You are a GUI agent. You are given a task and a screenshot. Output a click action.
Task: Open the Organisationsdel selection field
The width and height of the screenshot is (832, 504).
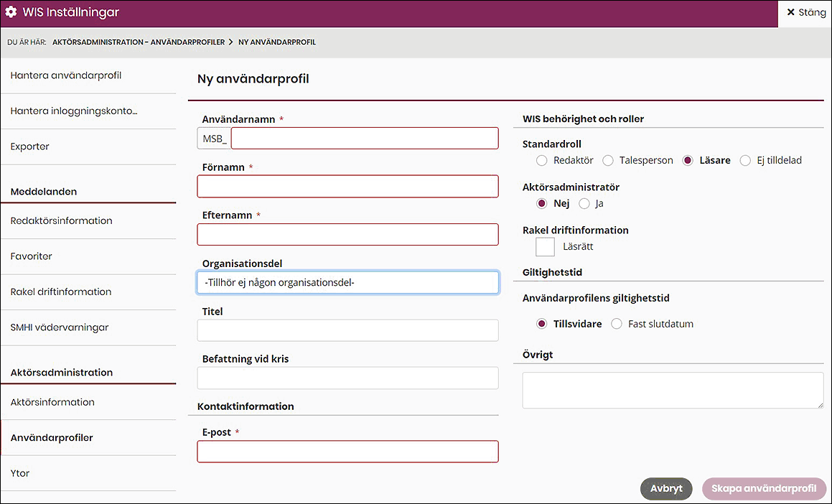point(347,282)
